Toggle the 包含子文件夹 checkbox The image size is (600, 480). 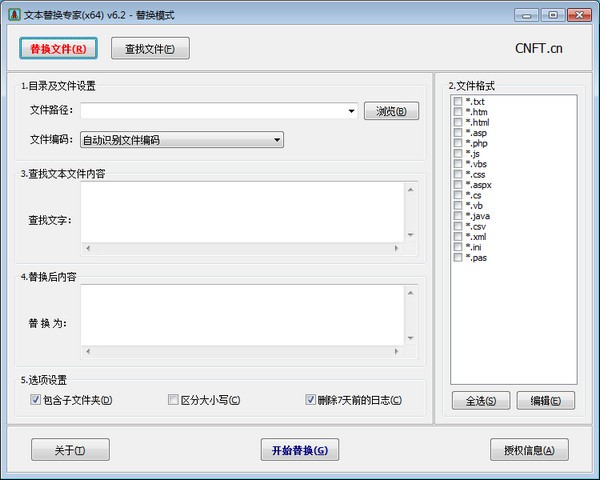tap(36, 401)
